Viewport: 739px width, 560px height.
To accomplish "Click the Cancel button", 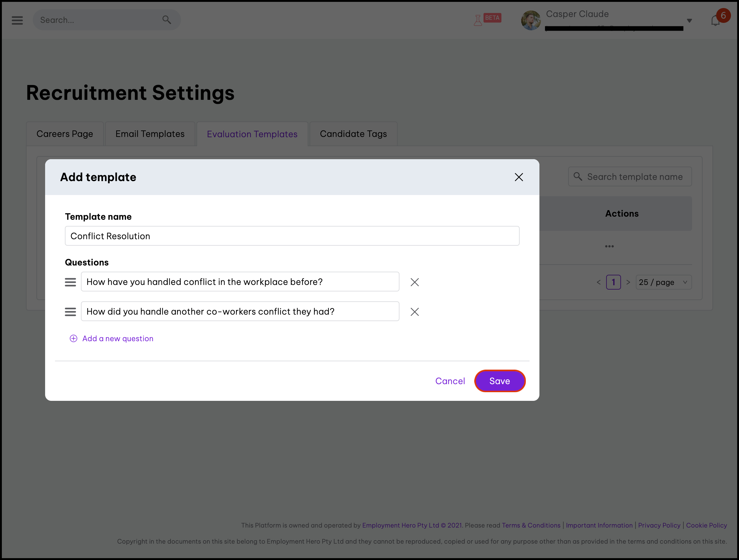I will tap(450, 380).
